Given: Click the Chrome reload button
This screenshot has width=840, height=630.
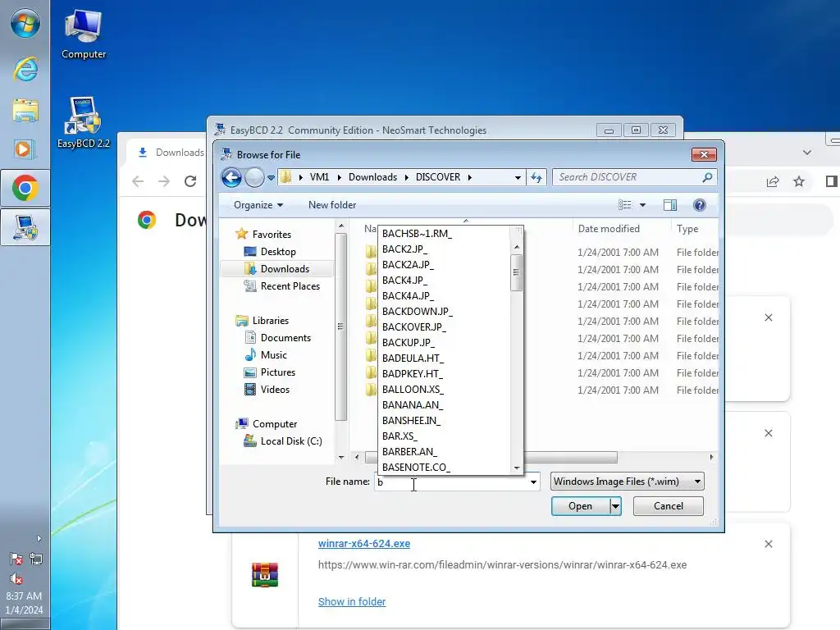Looking at the screenshot, I should 190,181.
